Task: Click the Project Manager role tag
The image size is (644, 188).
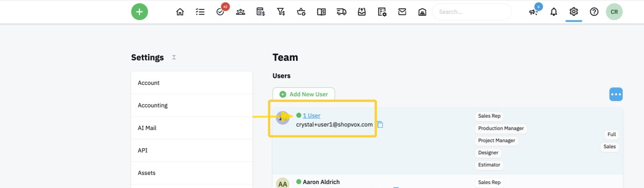Action: click(x=497, y=140)
